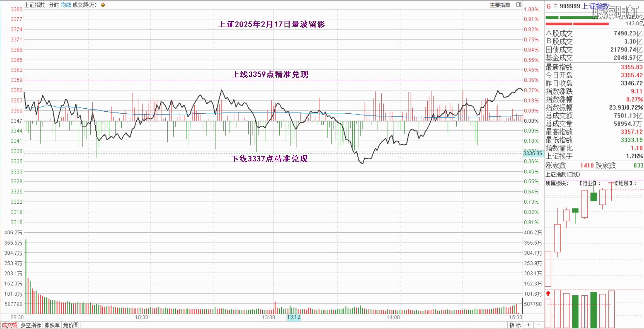Click the 10:30 label on the time axis
The height and width of the screenshot is (329, 644).
coord(141,317)
